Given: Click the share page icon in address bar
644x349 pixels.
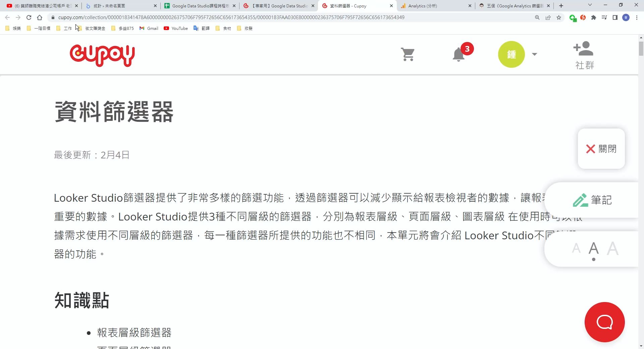Looking at the screenshot, I should (x=548, y=17).
